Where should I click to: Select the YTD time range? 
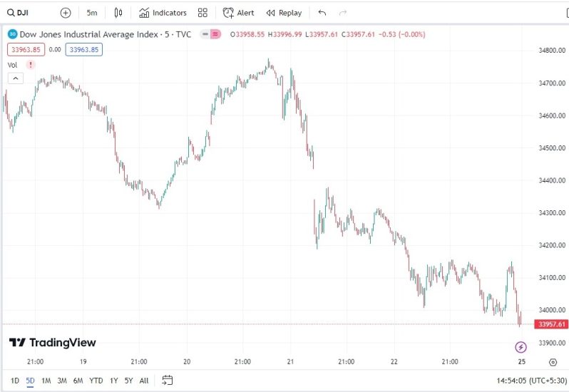(96, 380)
